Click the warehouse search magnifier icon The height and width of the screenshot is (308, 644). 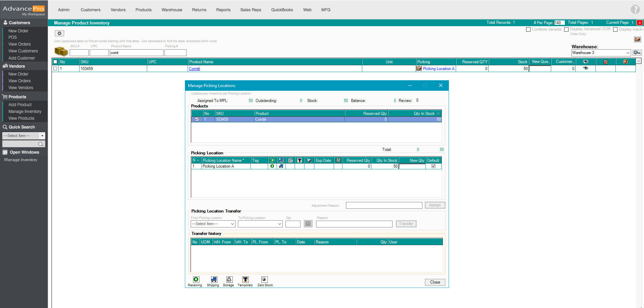click(637, 53)
